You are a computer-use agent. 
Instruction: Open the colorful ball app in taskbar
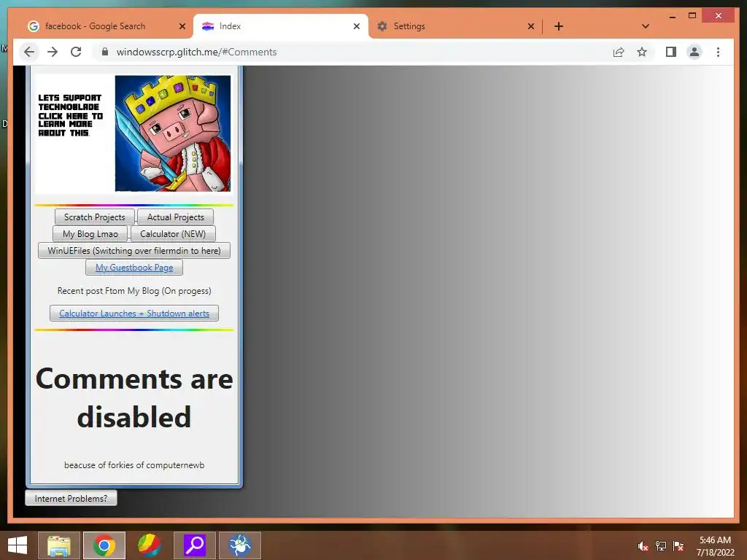pyautogui.click(x=149, y=545)
